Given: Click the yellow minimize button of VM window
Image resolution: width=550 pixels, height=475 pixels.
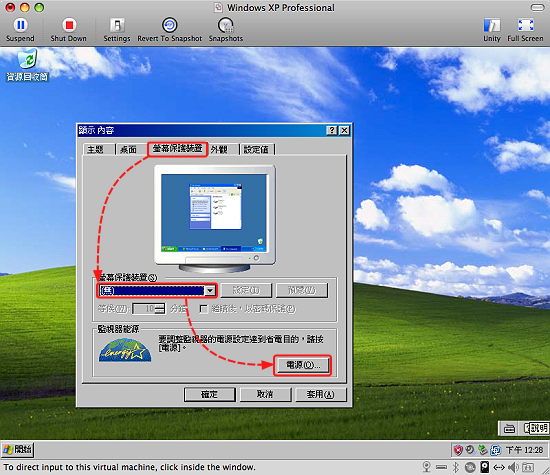Looking at the screenshot, I should (25, 7).
